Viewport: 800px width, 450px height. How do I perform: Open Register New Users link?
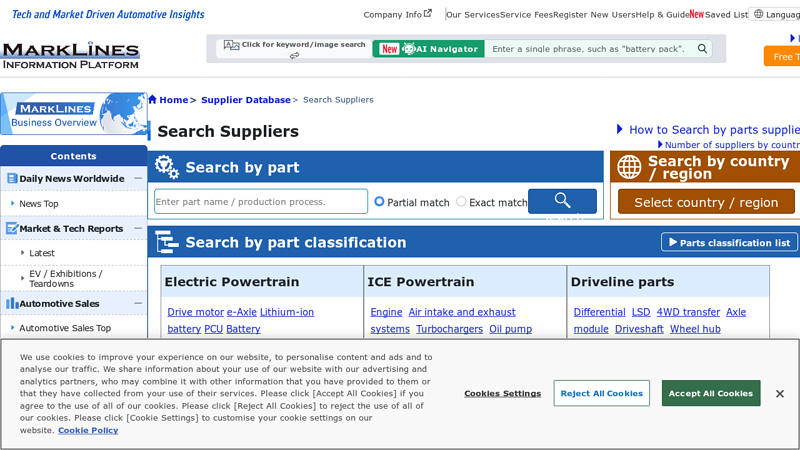[x=594, y=15]
